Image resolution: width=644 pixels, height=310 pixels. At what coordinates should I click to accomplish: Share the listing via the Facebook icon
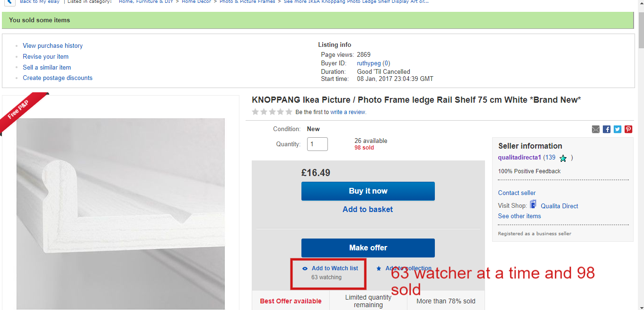(606, 129)
